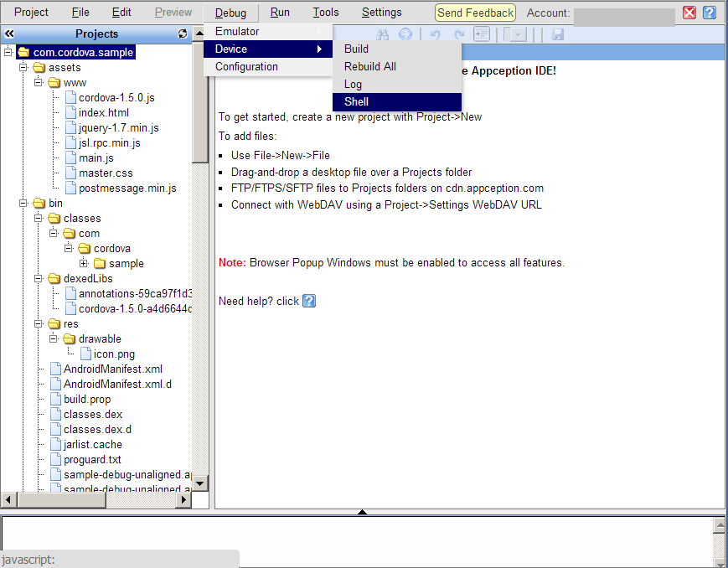Collapse the com.cordova.sample project node

8,52
